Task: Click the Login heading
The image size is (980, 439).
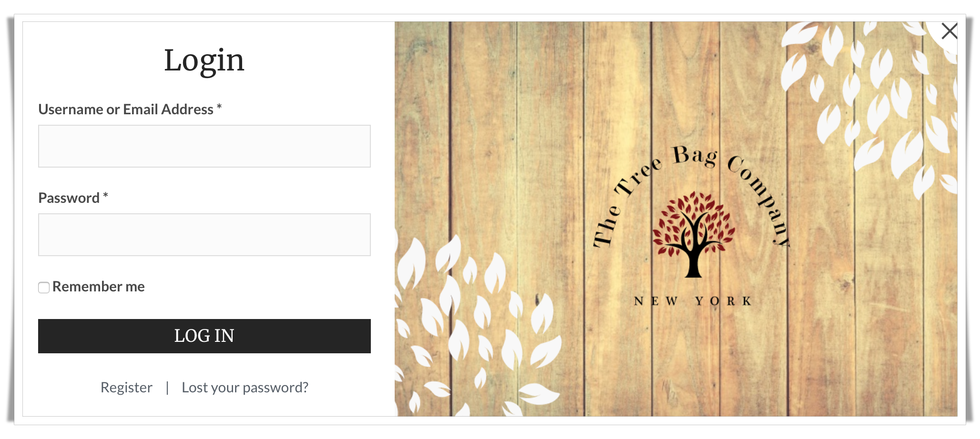Action: [x=204, y=61]
